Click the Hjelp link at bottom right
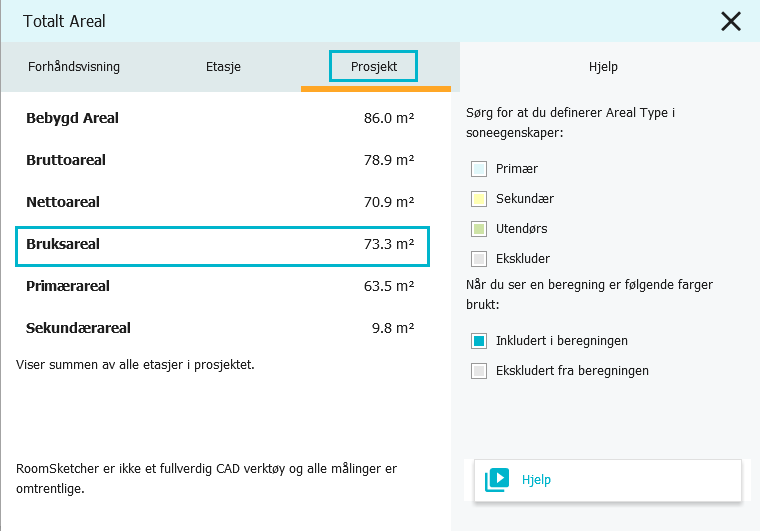Image resolution: width=760 pixels, height=531 pixels. 536,480
